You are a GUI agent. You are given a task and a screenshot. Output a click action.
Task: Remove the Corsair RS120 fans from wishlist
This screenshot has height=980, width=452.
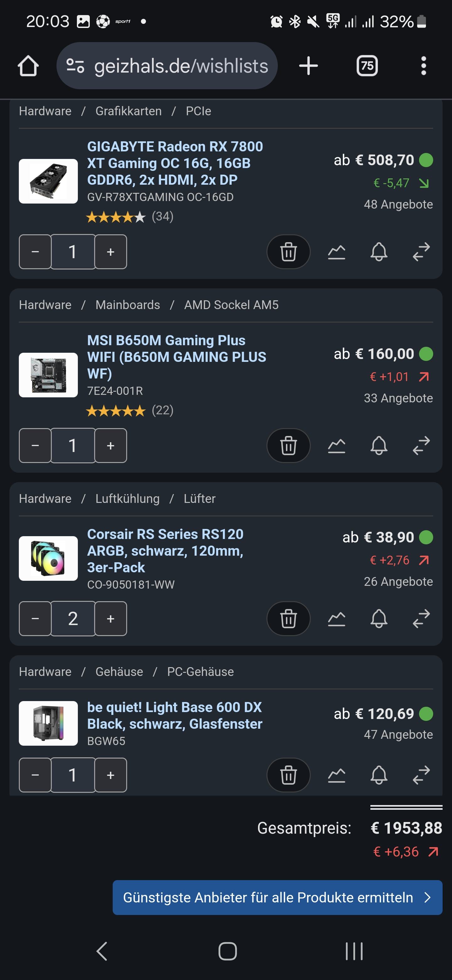click(288, 618)
